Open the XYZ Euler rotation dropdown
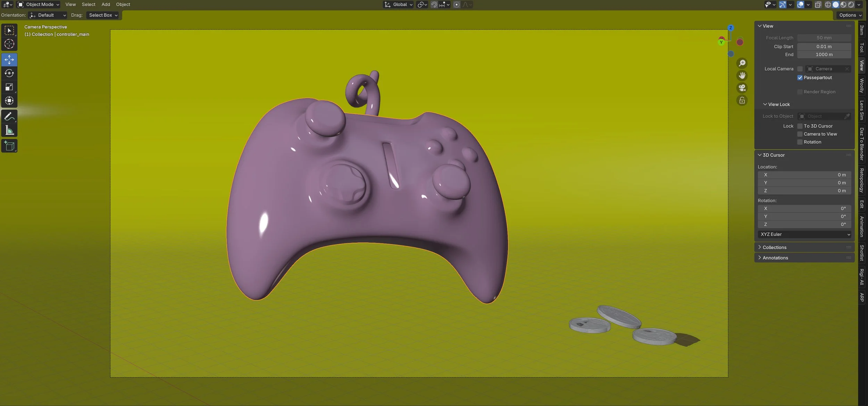 [804, 234]
